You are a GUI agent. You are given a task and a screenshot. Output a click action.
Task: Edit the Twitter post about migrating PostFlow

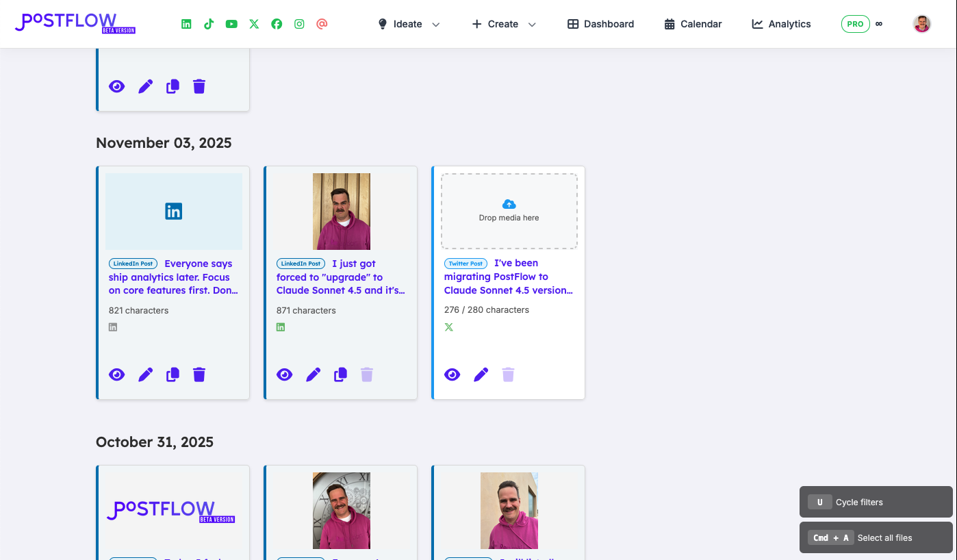[481, 374]
